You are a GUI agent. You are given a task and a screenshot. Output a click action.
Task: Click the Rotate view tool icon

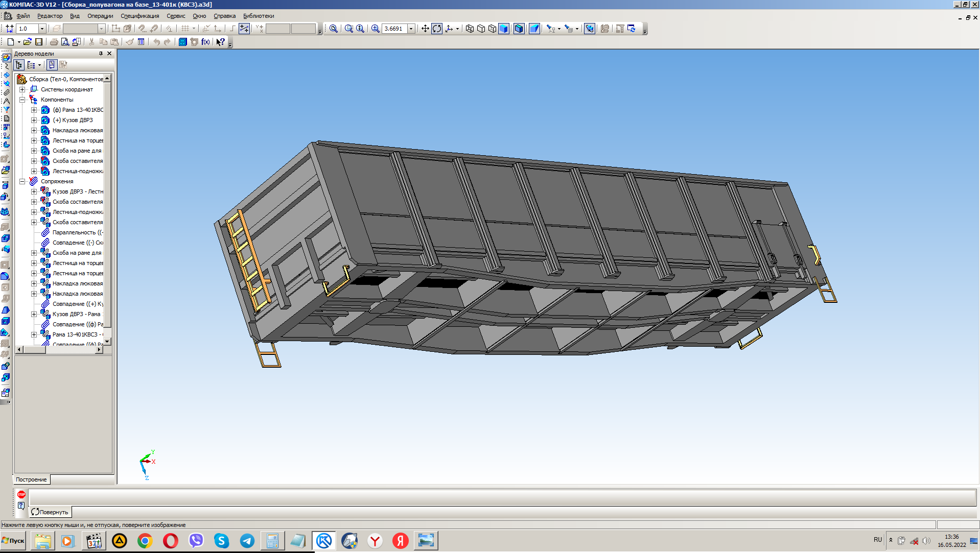(437, 29)
